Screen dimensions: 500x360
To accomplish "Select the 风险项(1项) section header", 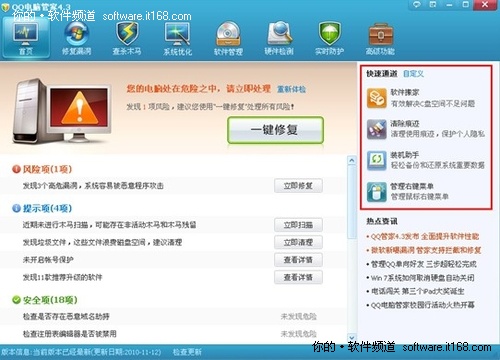I will coord(47,169).
